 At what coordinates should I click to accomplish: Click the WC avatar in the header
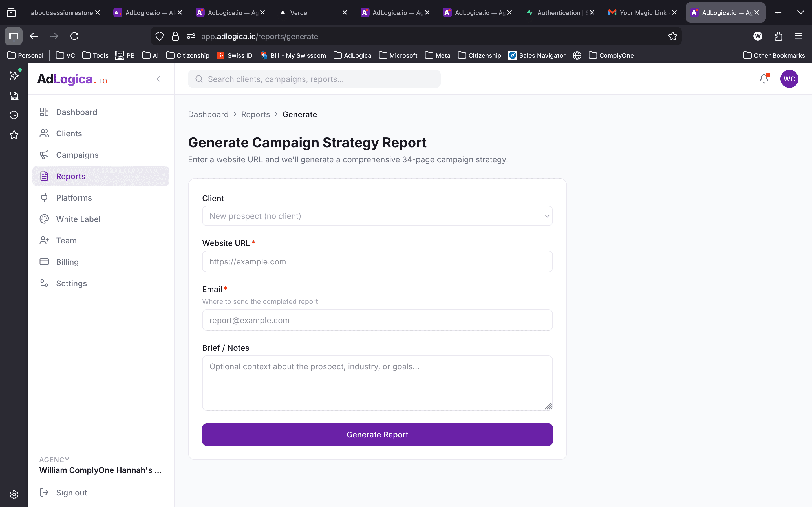[789, 79]
